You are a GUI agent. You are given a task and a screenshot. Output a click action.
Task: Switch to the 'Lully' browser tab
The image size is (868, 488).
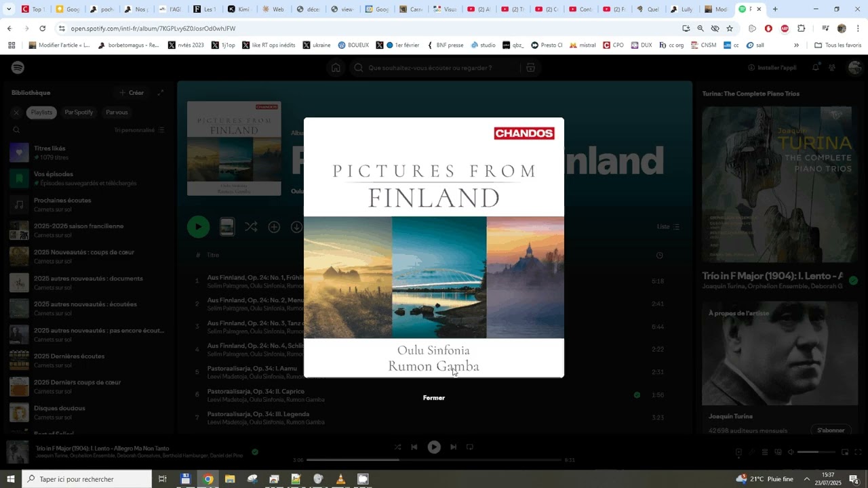681,9
